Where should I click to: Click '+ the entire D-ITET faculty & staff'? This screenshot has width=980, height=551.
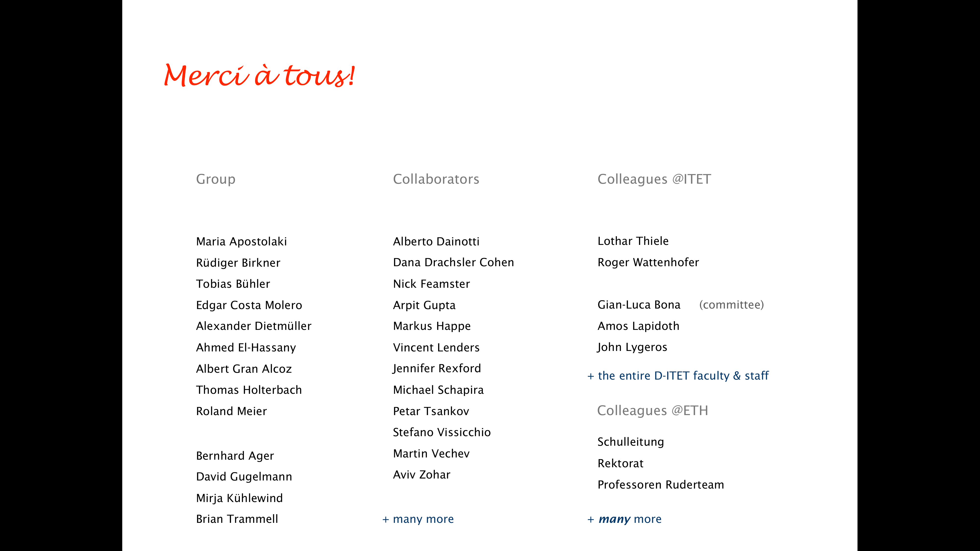click(678, 376)
